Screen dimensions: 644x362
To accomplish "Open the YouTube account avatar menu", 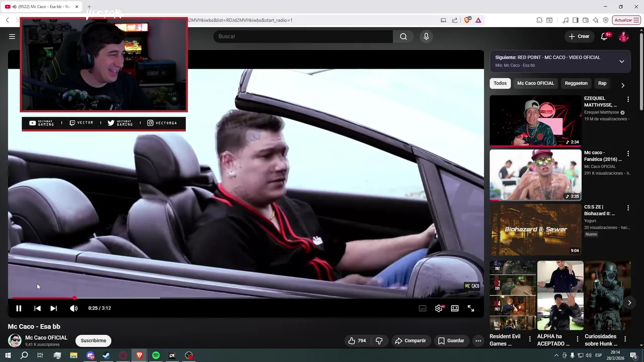I will (x=623, y=36).
